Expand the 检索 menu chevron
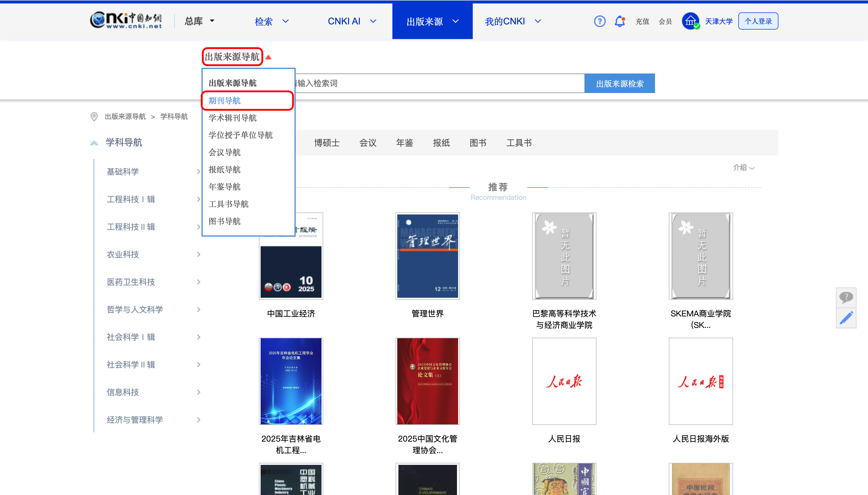 pos(286,21)
